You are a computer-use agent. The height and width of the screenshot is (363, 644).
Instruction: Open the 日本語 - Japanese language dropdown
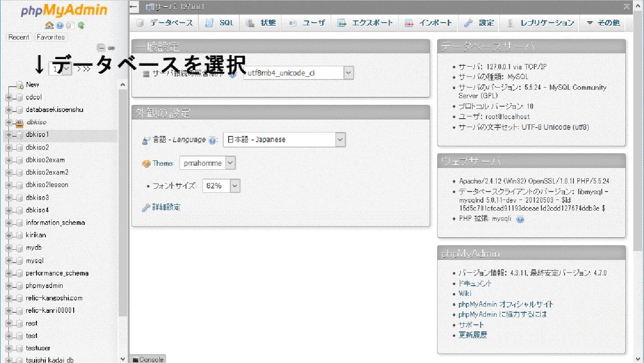point(284,140)
